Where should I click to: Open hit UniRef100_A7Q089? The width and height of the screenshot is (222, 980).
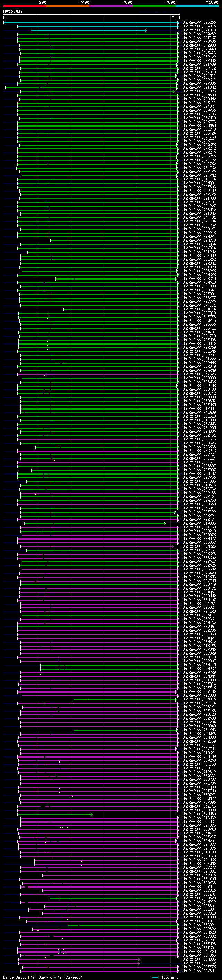point(199,34)
